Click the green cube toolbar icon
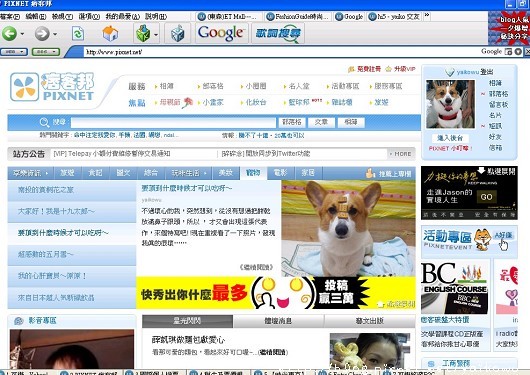This screenshot has height=375, width=530. tap(143, 33)
